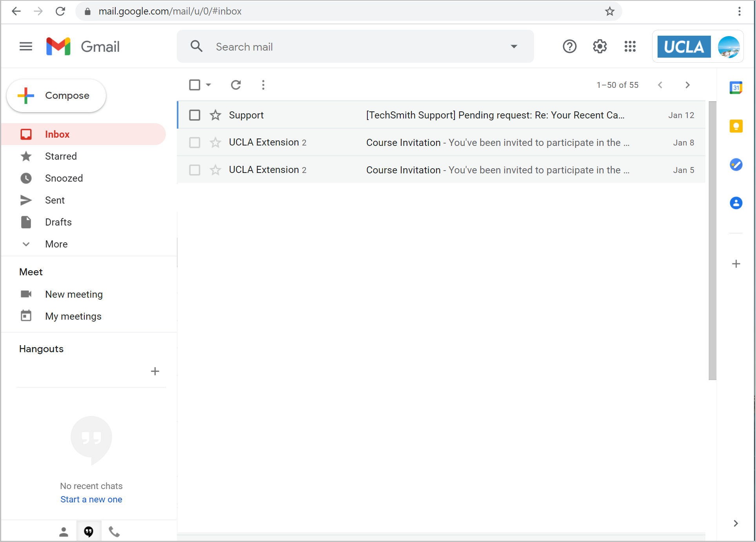Star the Jan 8 UCLA Extension email
This screenshot has width=756, height=542.
click(215, 142)
